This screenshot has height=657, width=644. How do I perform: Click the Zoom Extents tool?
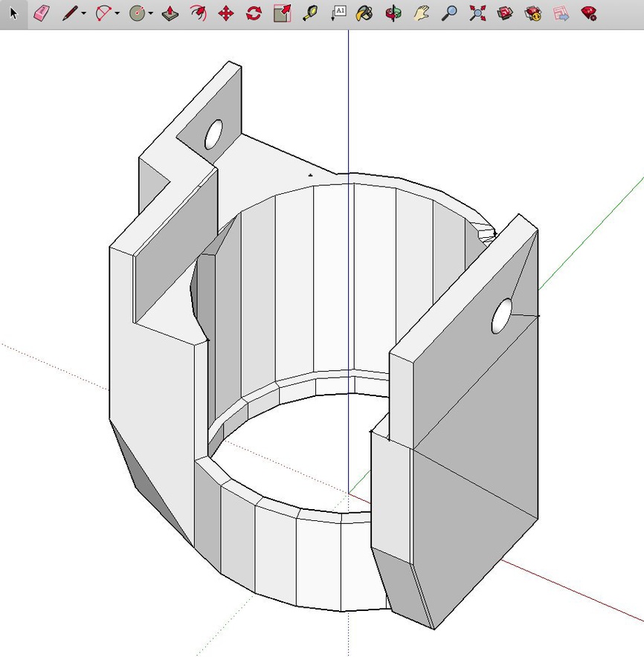(x=477, y=13)
